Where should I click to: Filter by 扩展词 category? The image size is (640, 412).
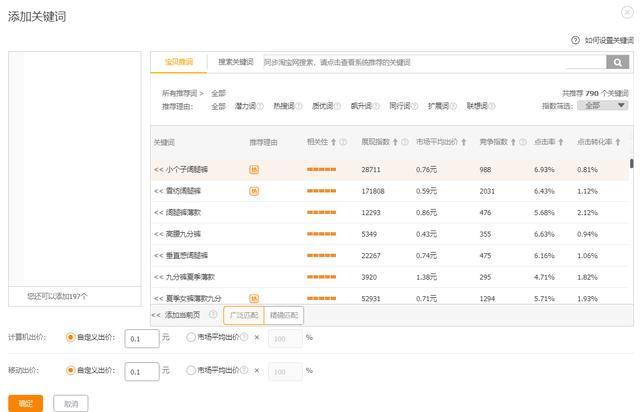(x=438, y=106)
